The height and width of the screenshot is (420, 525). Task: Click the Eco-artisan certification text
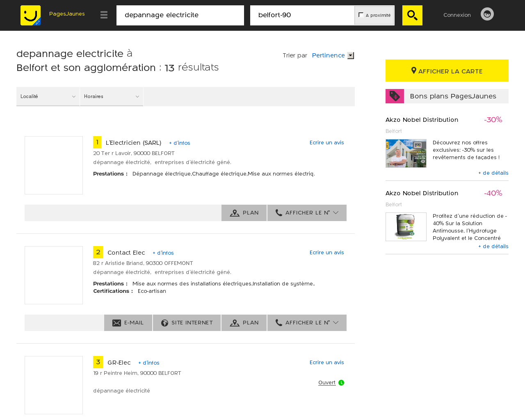[x=152, y=291]
